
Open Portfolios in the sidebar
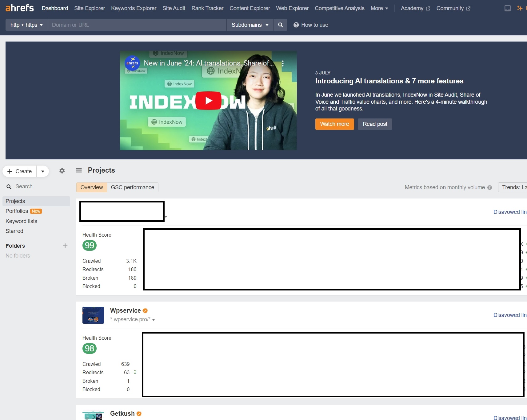(x=17, y=211)
